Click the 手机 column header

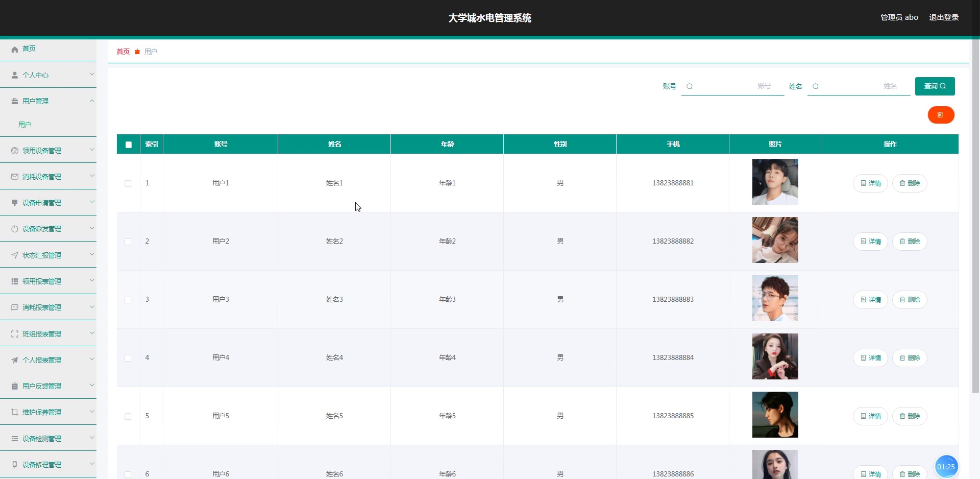click(x=673, y=144)
